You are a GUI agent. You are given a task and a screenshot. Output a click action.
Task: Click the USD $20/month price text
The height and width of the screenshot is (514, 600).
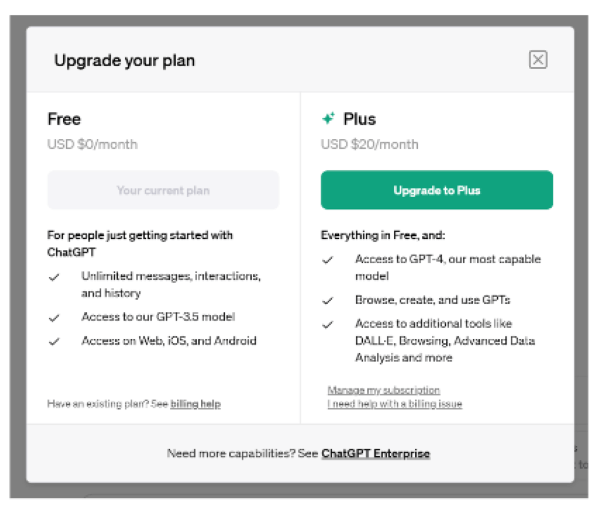[x=369, y=144]
